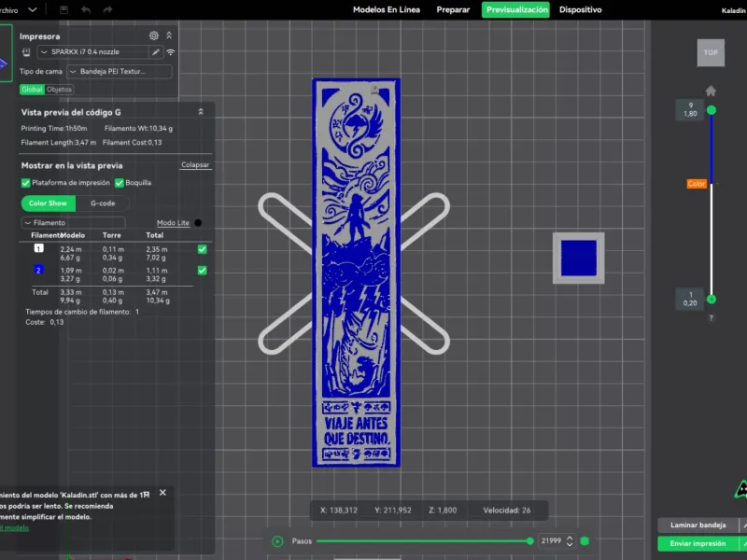747x560 pixels.
Task: Toggle Plataforma de impresión checkbox
Action: pyautogui.click(x=26, y=183)
